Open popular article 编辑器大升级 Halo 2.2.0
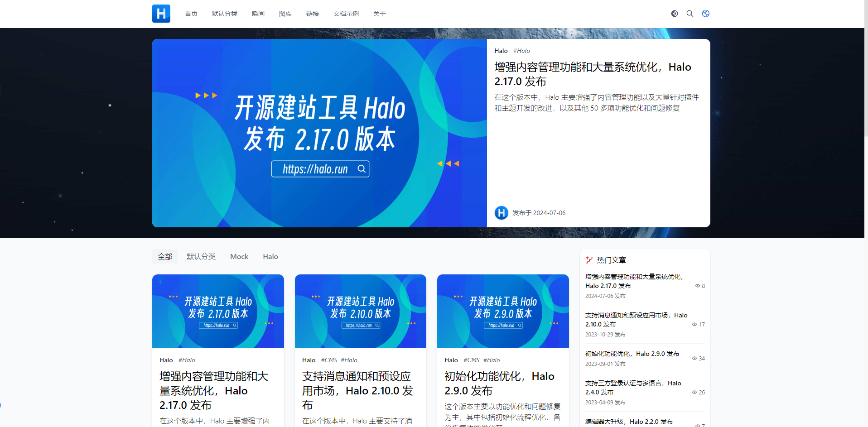 pos(629,422)
